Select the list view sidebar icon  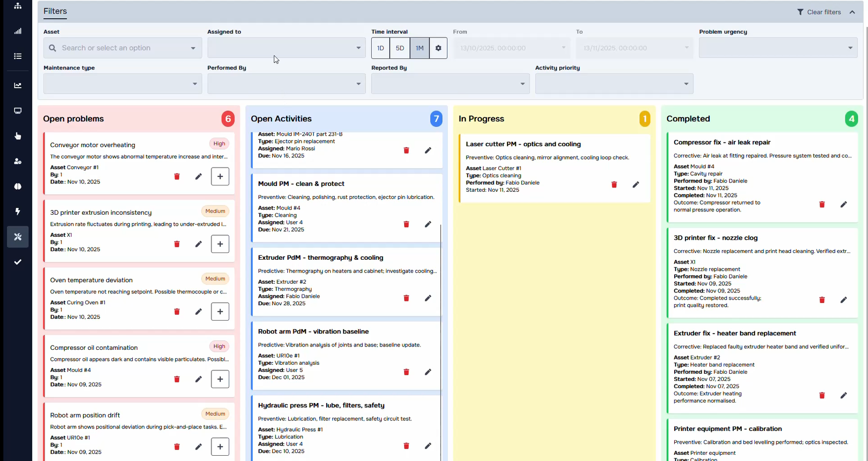pos(18,56)
